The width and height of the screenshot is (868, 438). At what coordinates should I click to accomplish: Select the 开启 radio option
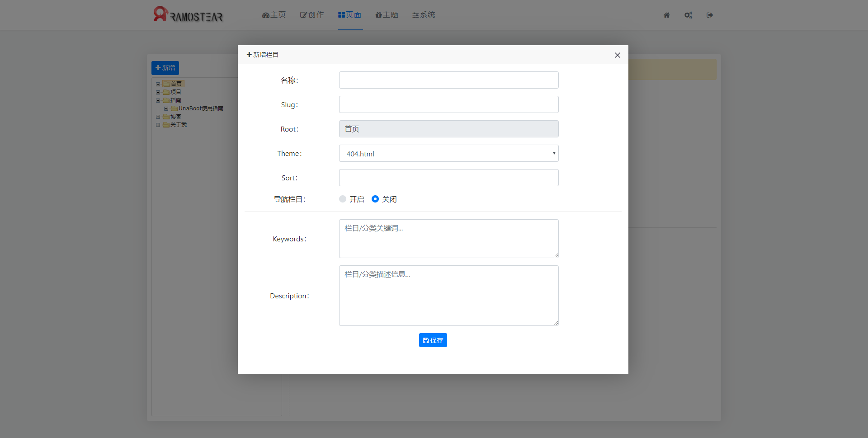click(343, 199)
